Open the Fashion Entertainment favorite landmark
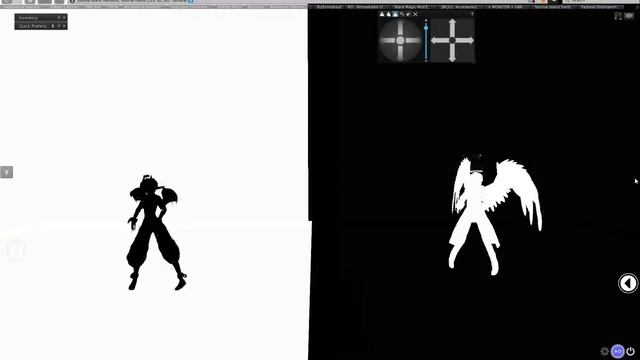 [599, 7]
